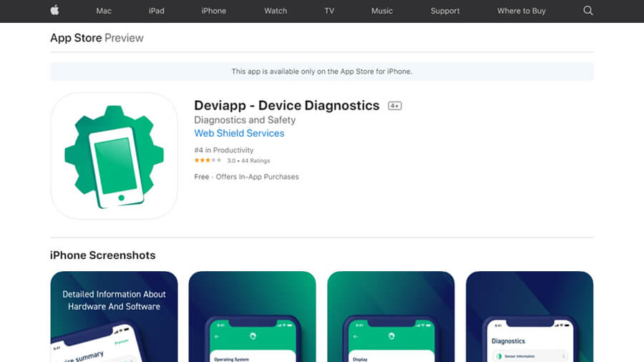
Task: Go to the Watch section
Action: (275, 11)
